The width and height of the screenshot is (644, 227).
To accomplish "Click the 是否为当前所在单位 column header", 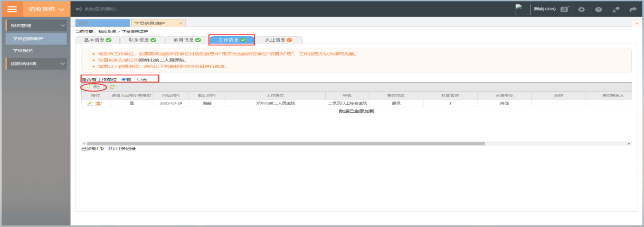I will (132, 95).
